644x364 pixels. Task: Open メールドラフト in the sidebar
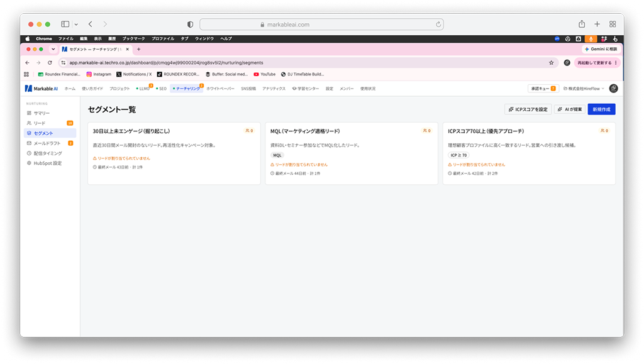[x=50, y=143]
